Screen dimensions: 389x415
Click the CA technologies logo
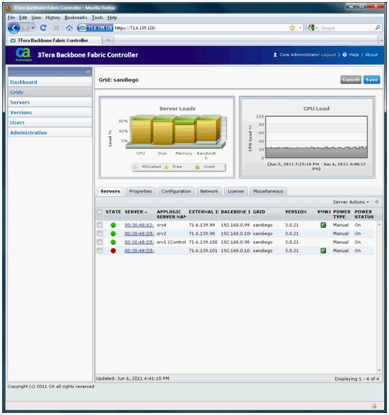(23, 54)
